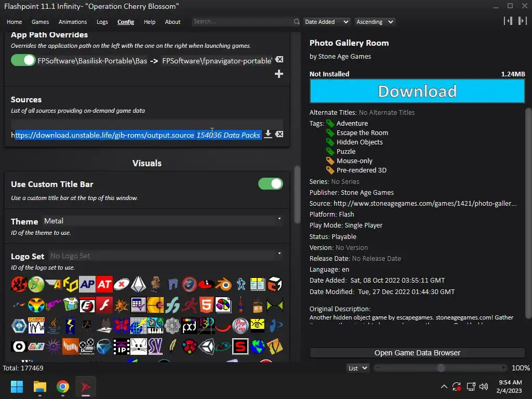532x399 pixels.
Task: Click the white cat face logo
Action: click(138, 347)
